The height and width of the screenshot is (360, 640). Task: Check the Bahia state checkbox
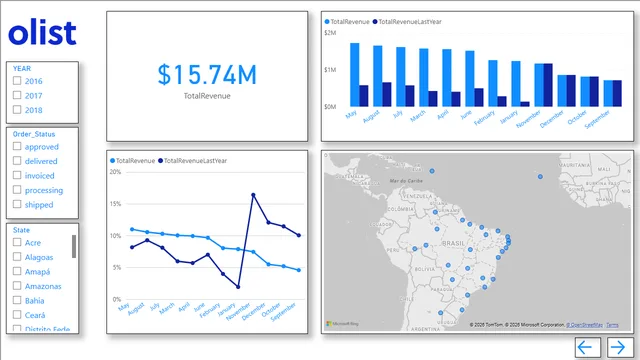coord(17,300)
